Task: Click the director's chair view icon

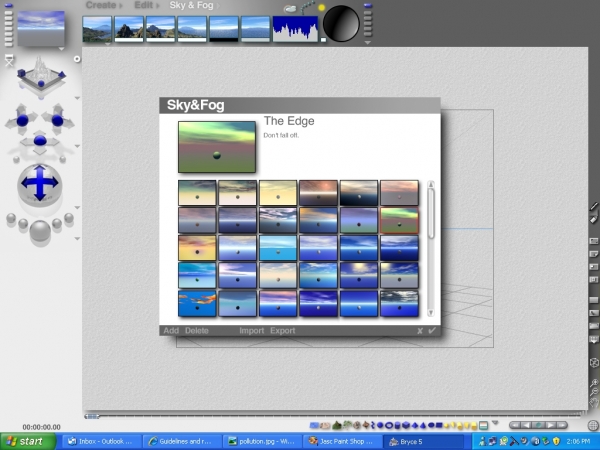Action: pos(9,60)
